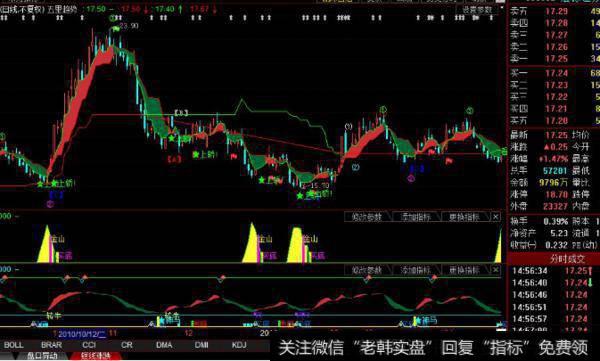Click 更换指标 in the lower indicator pane

[464, 270]
